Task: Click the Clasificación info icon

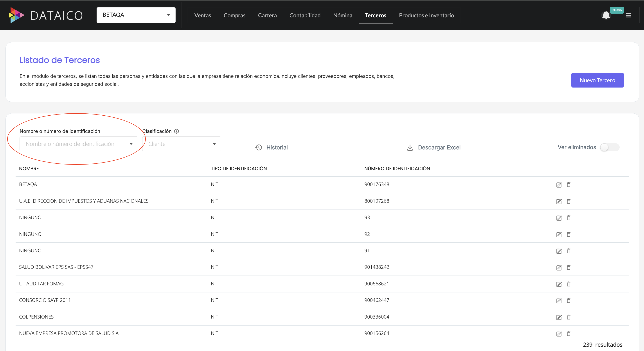Action: pyautogui.click(x=176, y=131)
